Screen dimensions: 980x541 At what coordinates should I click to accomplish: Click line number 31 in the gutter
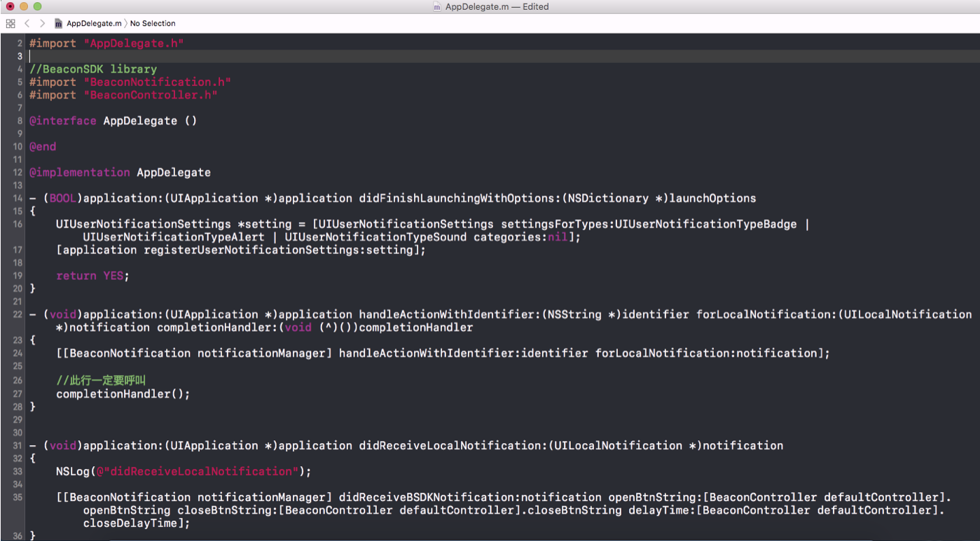coord(17,445)
